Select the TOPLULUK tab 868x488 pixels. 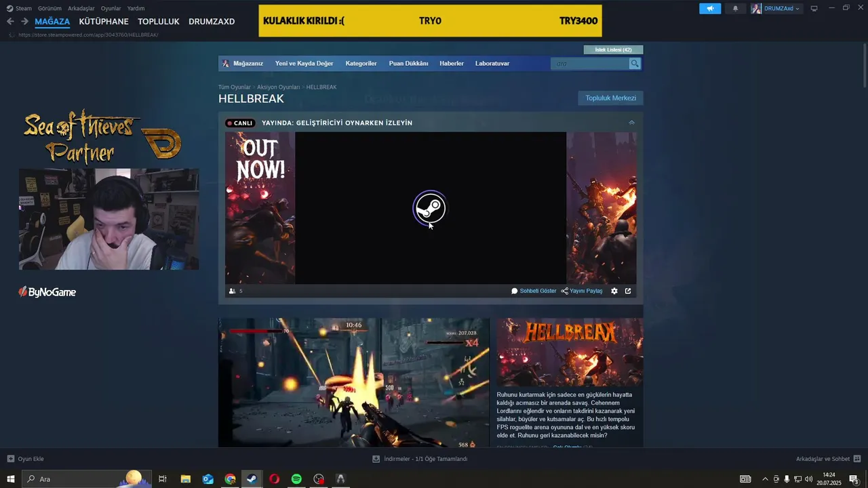coord(159,22)
